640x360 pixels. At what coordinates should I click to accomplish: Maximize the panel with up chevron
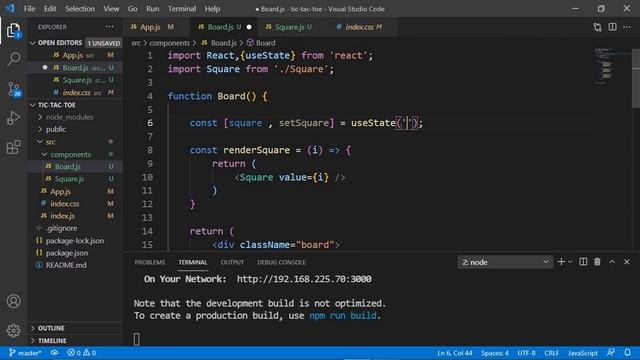(x=612, y=262)
